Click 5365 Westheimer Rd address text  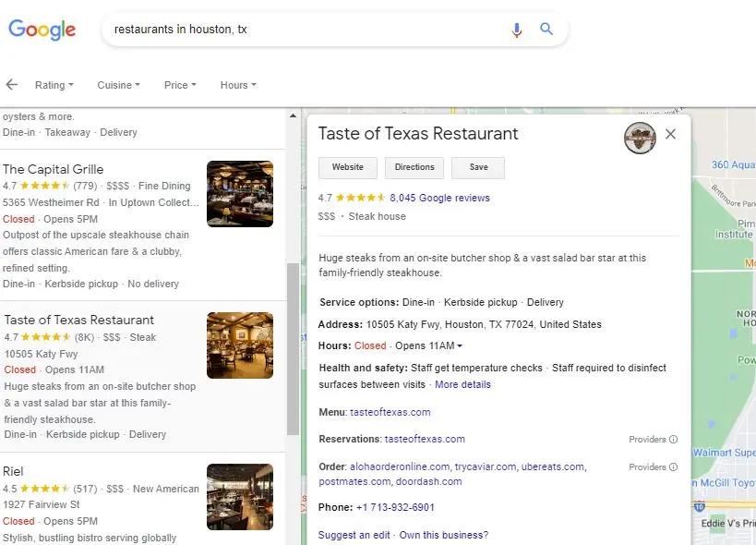[51, 202]
